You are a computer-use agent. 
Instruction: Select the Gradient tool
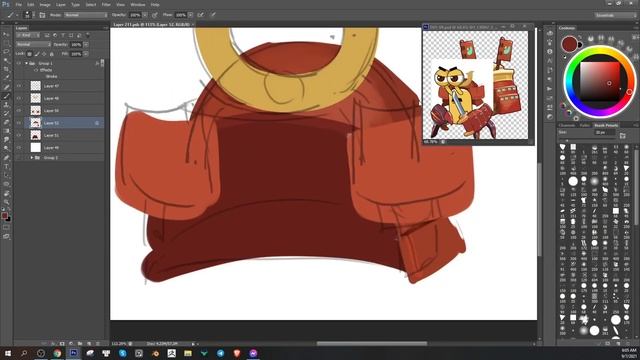[6, 131]
